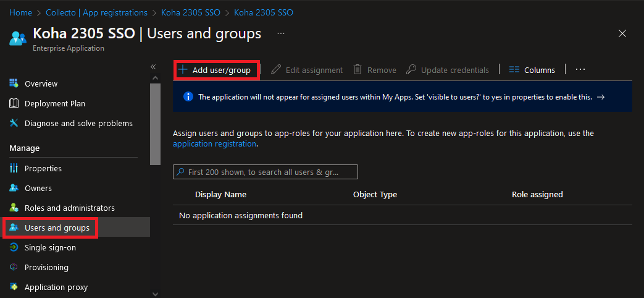Click the pencil icon on Edit assignment

tap(276, 69)
